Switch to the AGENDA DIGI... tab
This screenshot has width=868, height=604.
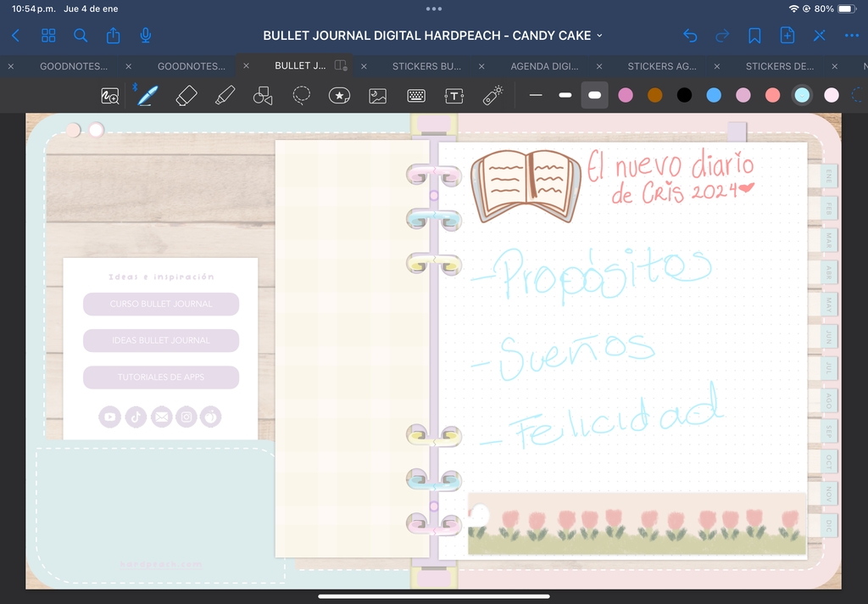[544, 66]
